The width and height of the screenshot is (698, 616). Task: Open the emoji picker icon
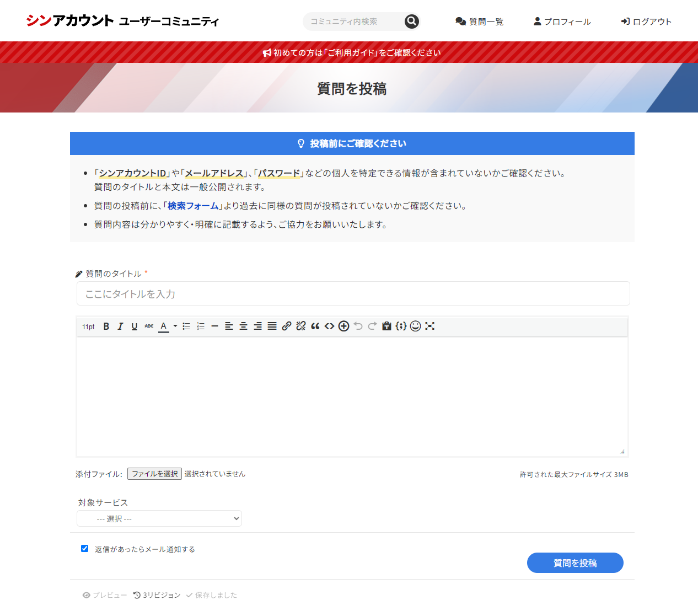[x=416, y=326]
